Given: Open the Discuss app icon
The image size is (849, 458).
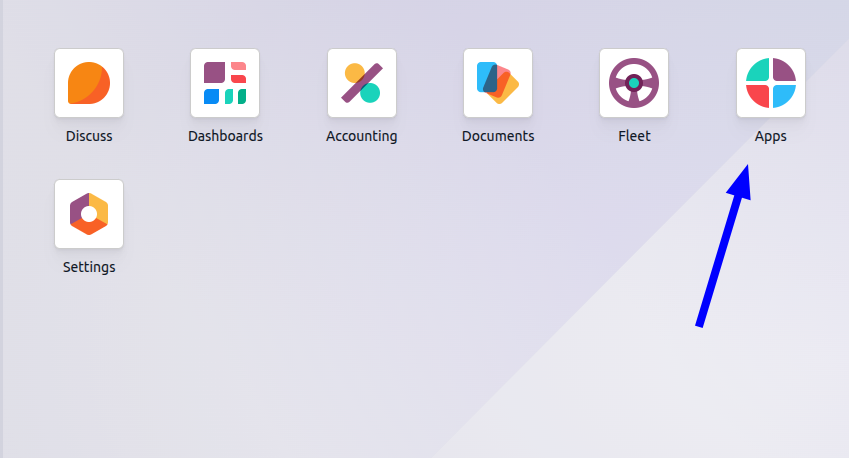Looking at the screenshot, I should point(89,83).
